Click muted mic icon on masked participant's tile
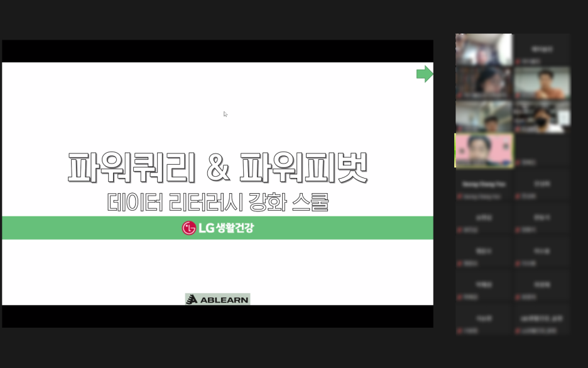This screenshot has height=368, width=588. 517,129
